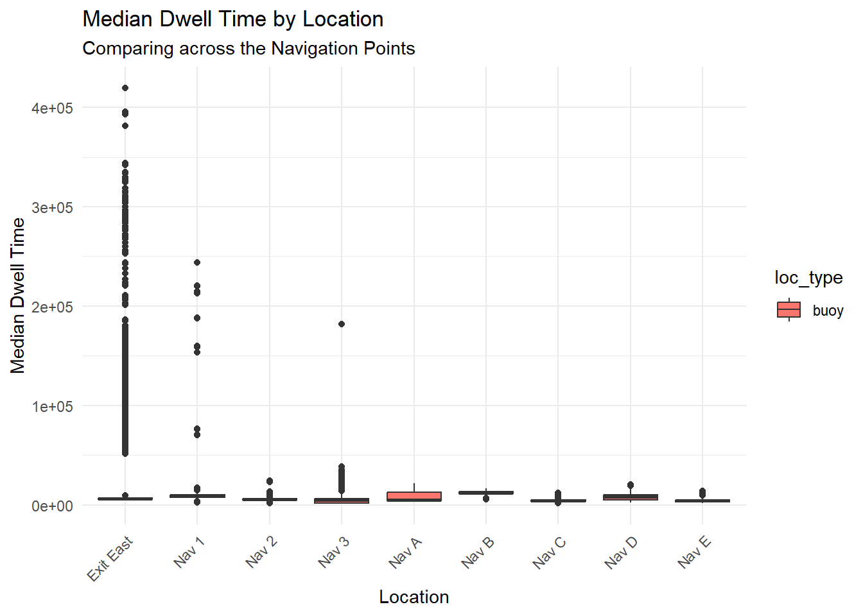
Task: Select the subtitle about Navigation Points
Action: click(x=248, y=49)
